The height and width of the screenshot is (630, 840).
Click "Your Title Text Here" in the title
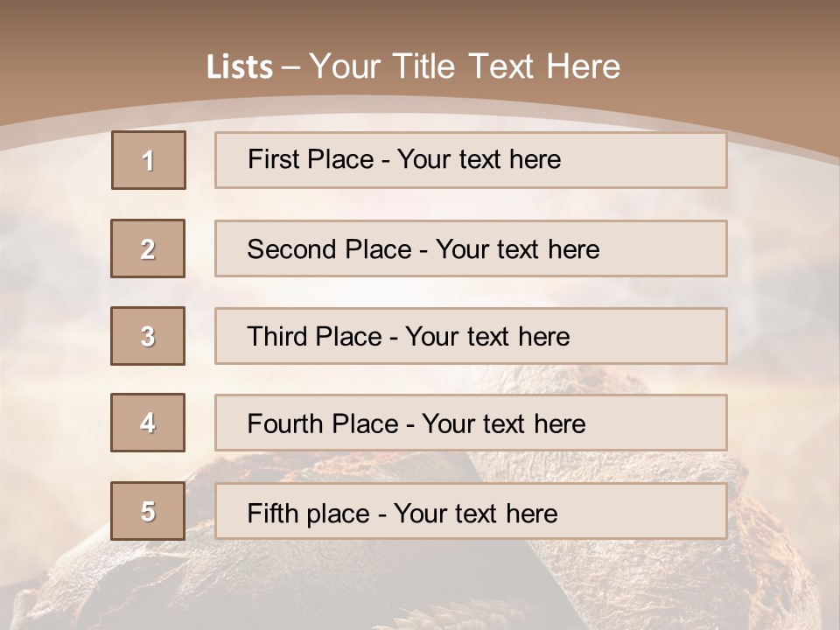465,67
